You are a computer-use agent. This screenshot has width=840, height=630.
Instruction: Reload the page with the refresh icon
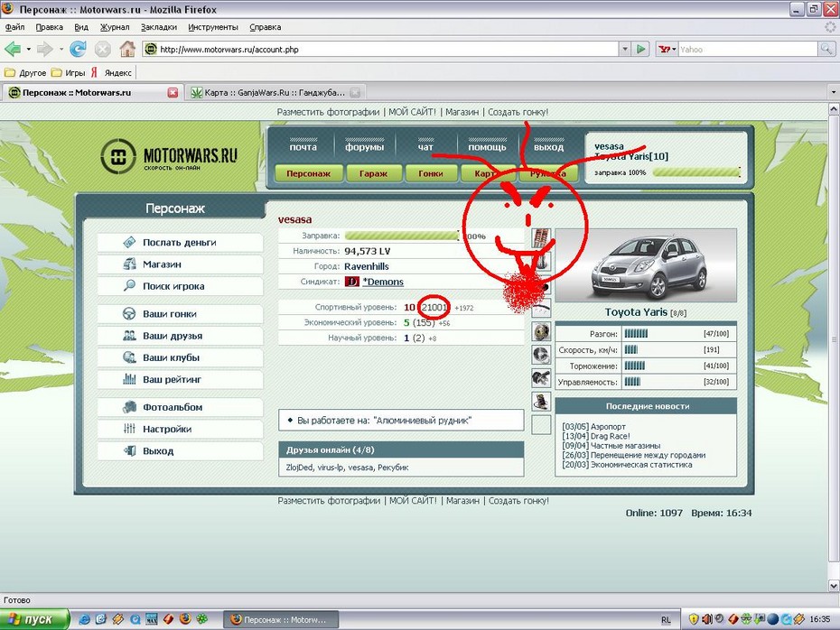pyautogui.click(x=79, y=50)
